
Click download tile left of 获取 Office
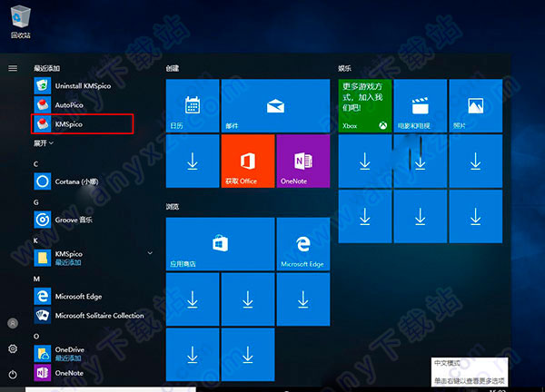pyautogui.click(x=193, y=162)
